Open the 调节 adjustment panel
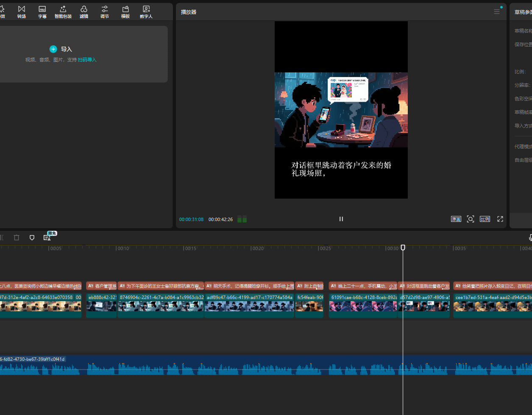Screen dimensions: 532x415 pos(105,12)
